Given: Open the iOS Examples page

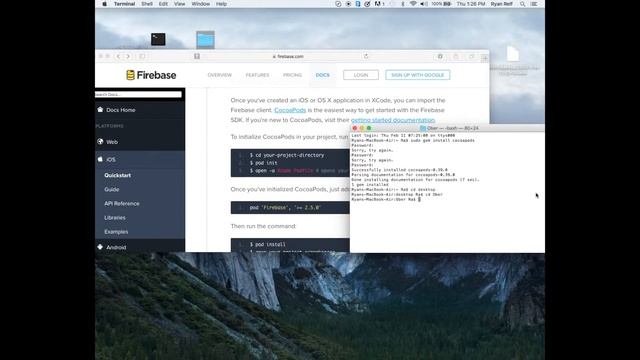Looking at the screenshot, I should [116, 231].
